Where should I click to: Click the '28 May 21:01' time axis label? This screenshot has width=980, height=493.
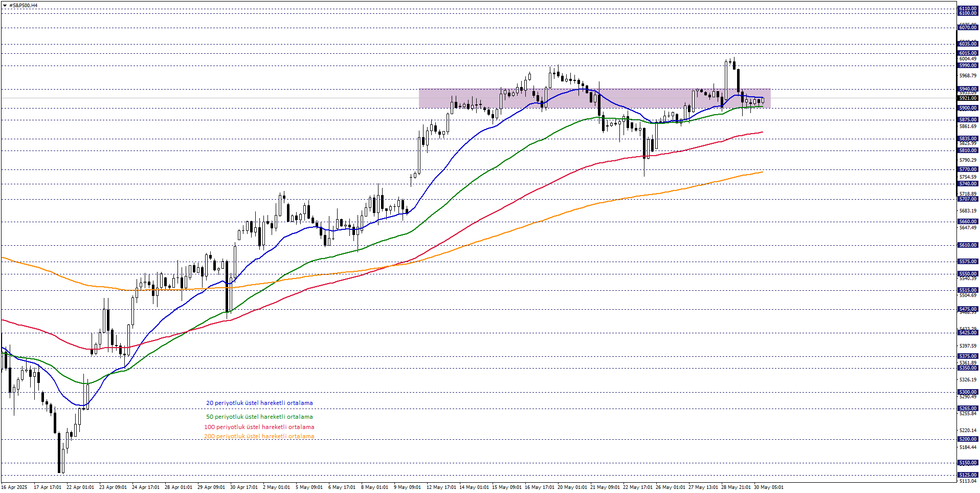[736, 487]
